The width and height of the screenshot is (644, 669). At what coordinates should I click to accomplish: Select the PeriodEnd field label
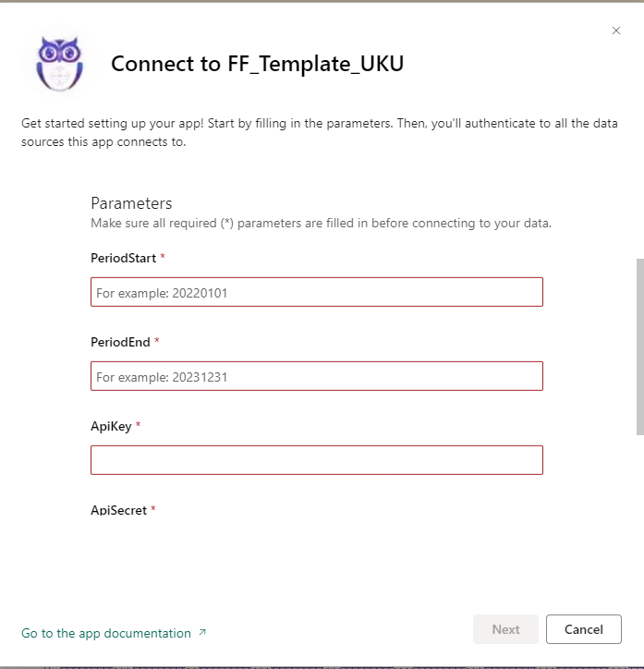[x=120, y=342]
